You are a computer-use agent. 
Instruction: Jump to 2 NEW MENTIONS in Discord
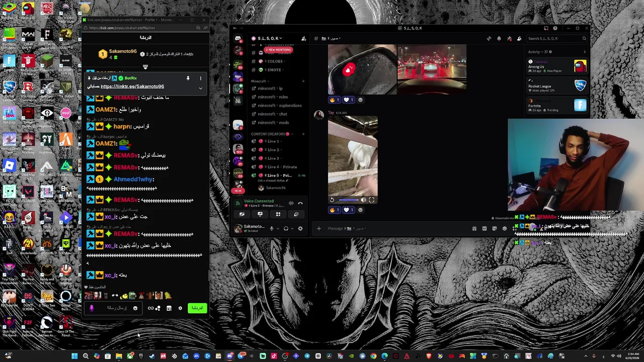[x=278, y=50]
